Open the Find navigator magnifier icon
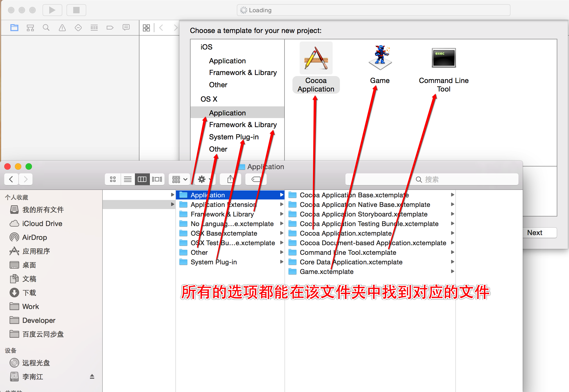569x392 pixels. [x=46, y=28]
